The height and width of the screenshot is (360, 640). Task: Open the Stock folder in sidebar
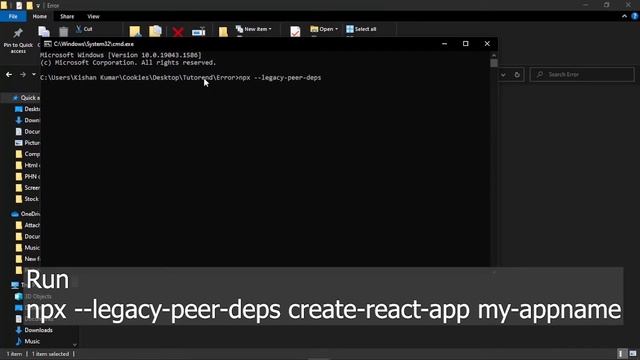[x=28, y=199]
